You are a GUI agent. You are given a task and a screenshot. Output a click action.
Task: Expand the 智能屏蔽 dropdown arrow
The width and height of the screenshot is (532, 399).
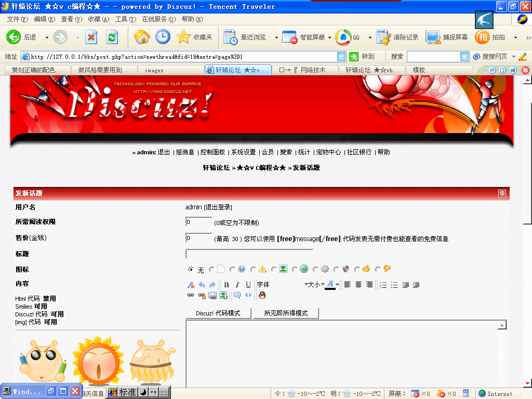point(329,37)
